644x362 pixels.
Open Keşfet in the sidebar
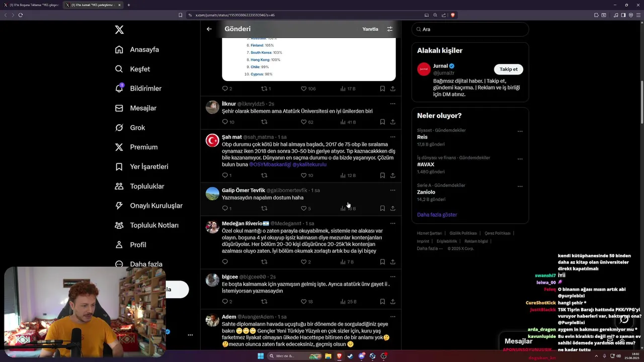pyautogui.click(x=132, y=69)
